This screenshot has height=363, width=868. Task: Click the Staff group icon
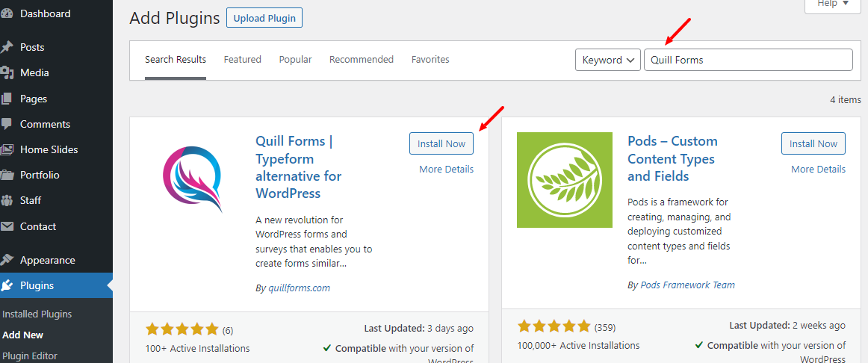coord(7,200)
